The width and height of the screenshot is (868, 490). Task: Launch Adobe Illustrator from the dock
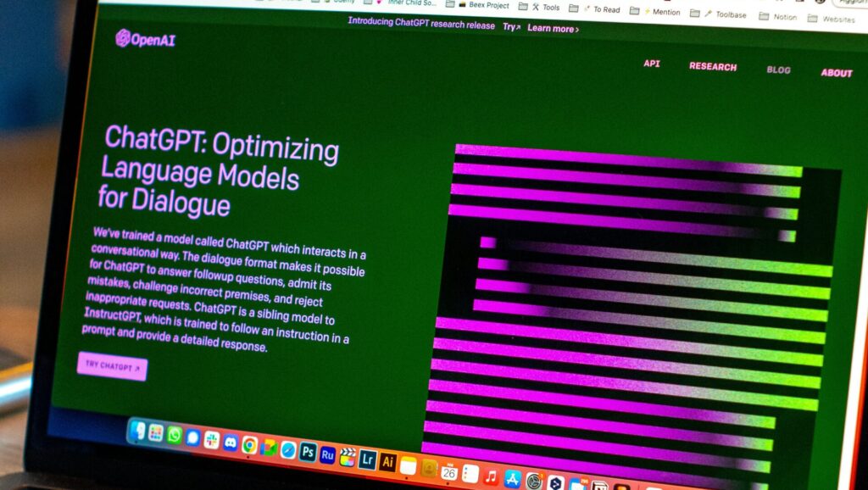pyautogui.click(x=388, y=461)
